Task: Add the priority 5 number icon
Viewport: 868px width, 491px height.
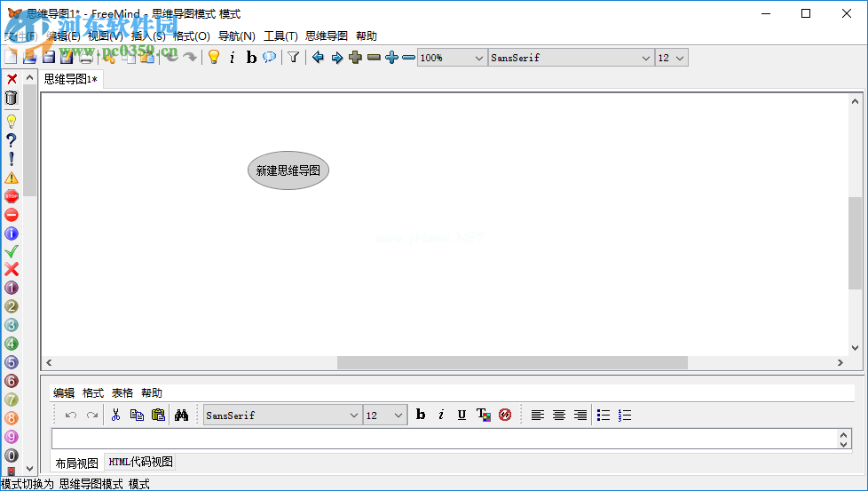Action: click(x=12, y=362)
